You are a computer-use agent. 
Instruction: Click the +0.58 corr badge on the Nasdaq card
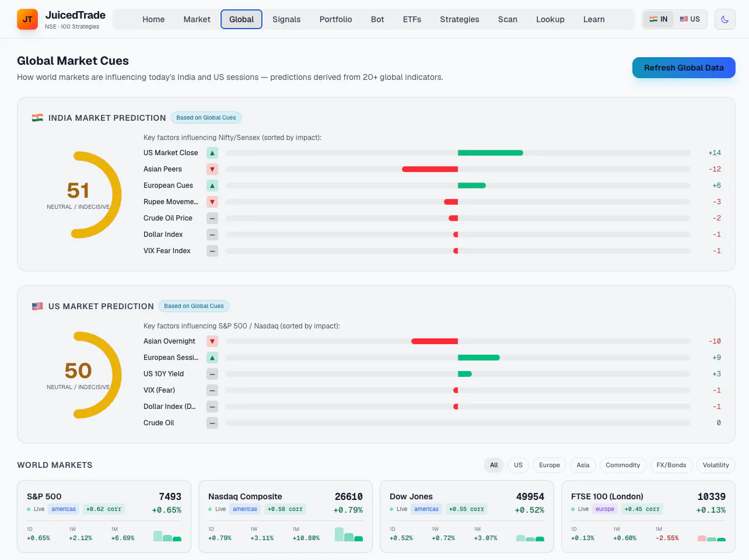click(285, 509)
